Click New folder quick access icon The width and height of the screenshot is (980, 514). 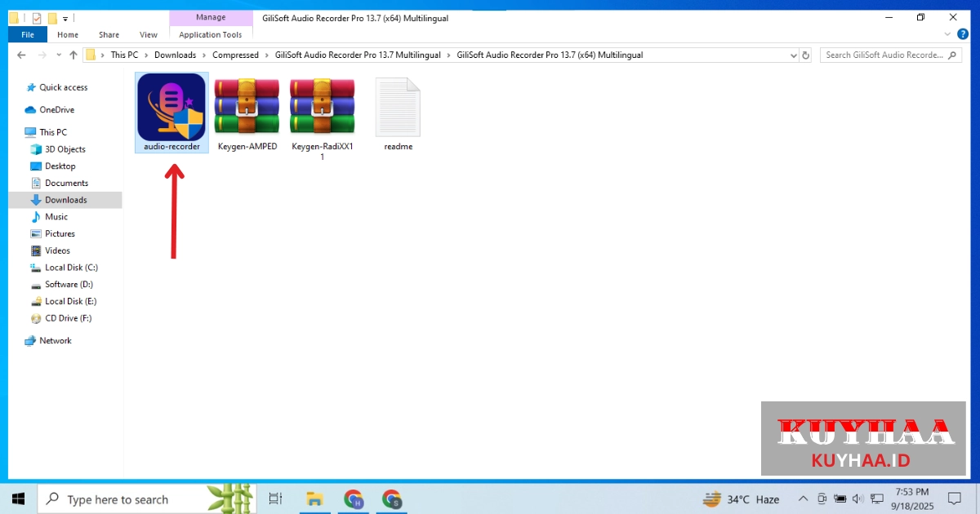click(51, 17)
